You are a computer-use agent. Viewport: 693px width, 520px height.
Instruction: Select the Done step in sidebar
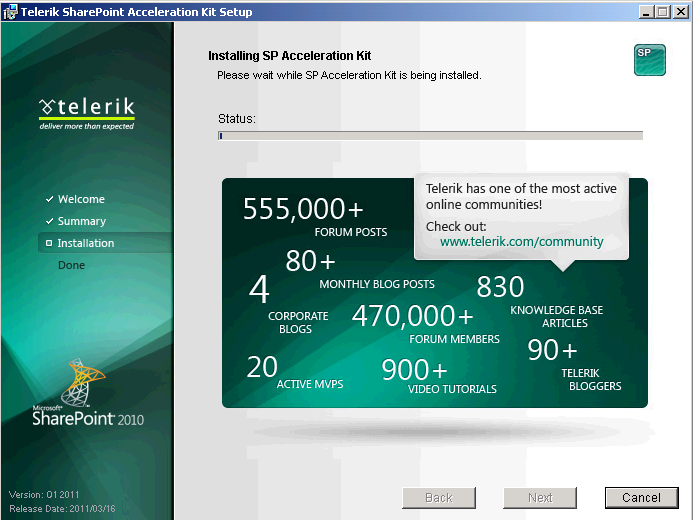pos(71,265)
